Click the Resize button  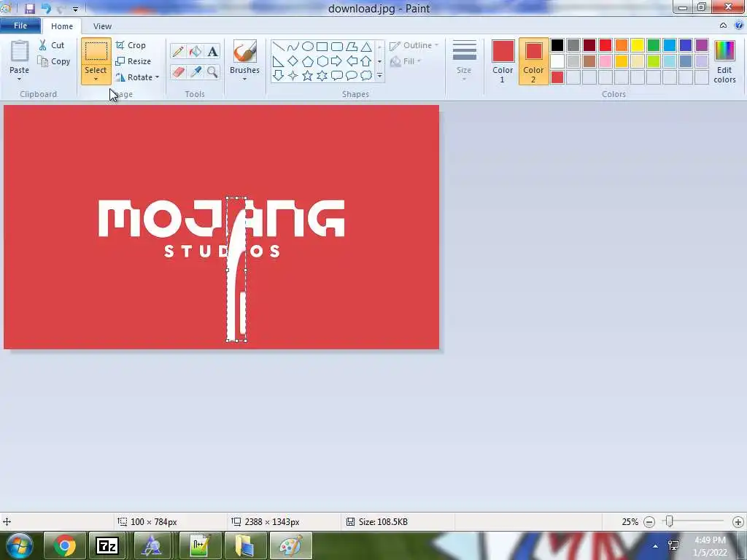[133, 61]
